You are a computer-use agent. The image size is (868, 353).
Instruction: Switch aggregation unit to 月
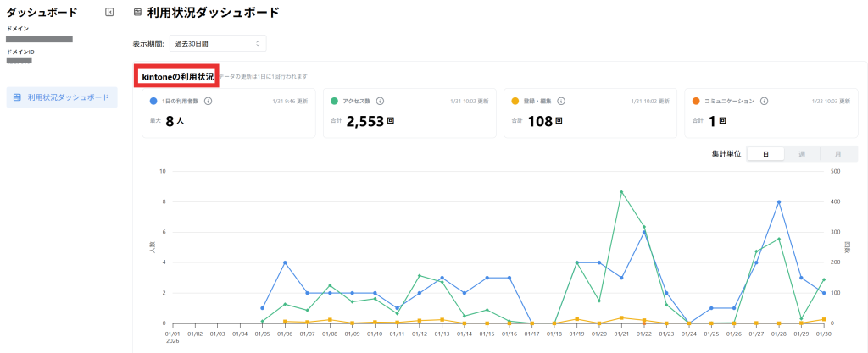pos(837,154)
